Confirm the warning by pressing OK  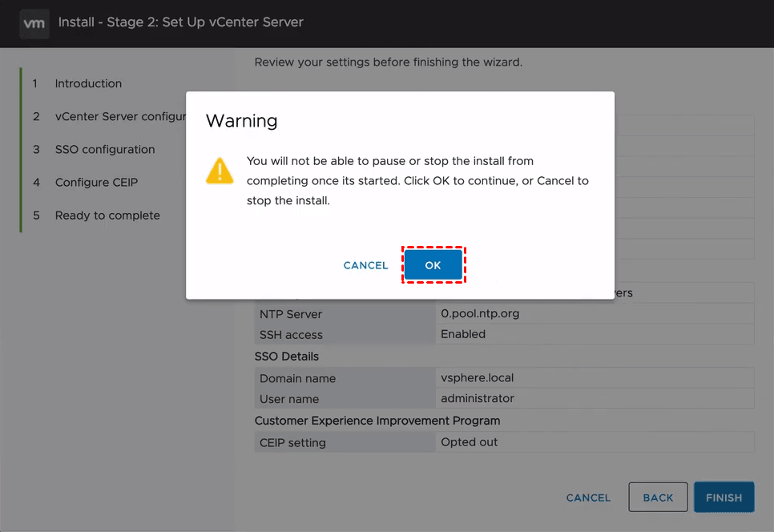tap(433, 265)
